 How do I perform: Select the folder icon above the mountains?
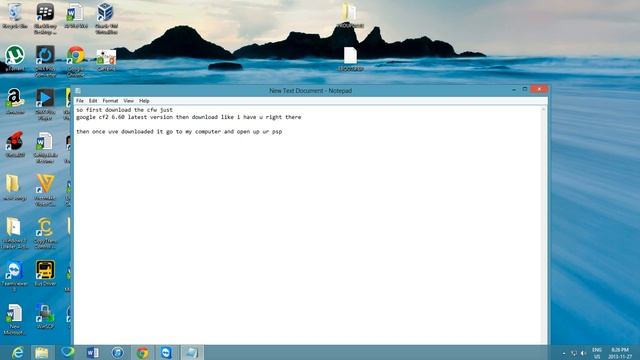point(350,16)
